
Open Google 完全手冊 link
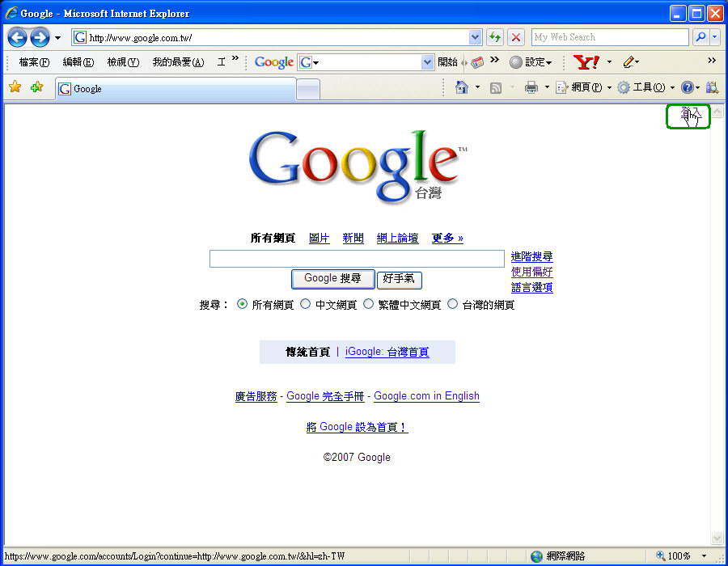point(325,396)
